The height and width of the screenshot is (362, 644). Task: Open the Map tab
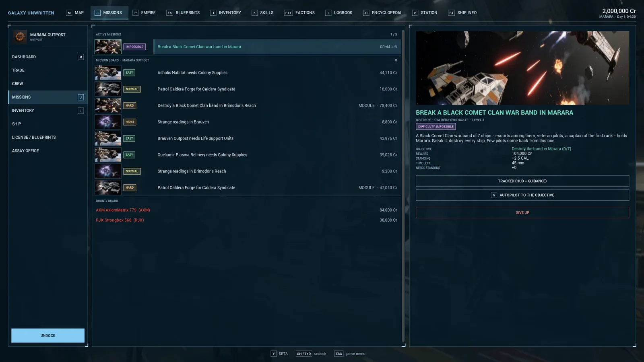(x=75, y=13)
